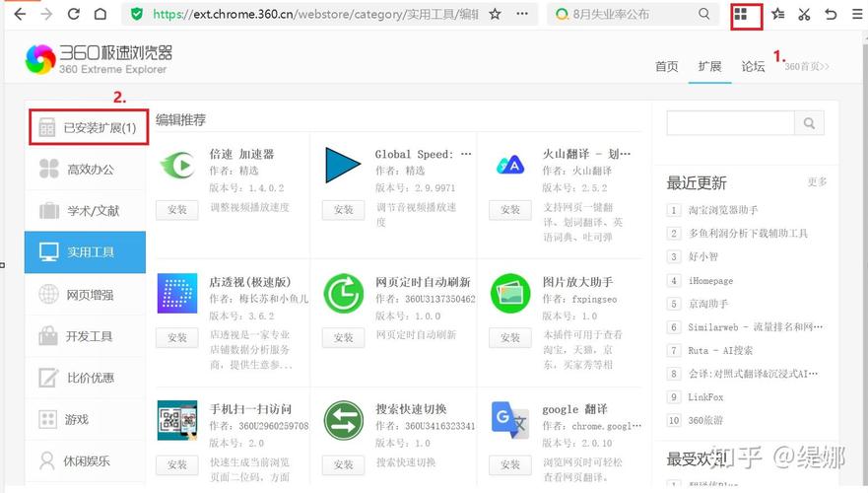Open the address bar three-dot menu
This screenshot has height=493, width=868.
point(522,14)
